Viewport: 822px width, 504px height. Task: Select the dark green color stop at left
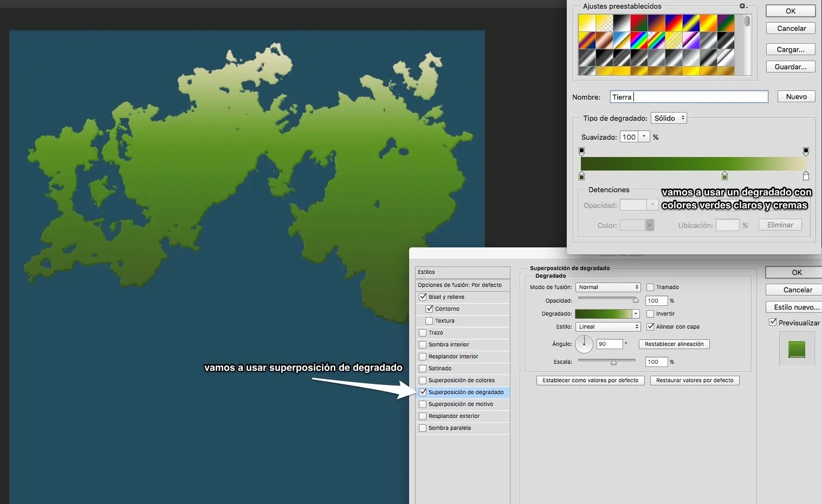582,176
